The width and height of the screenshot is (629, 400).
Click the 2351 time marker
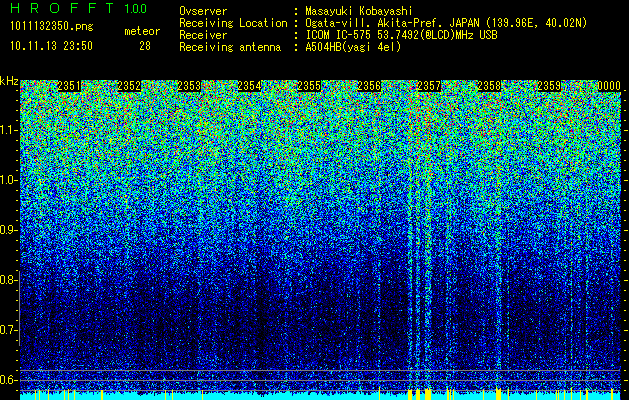(x=69, y=86)
